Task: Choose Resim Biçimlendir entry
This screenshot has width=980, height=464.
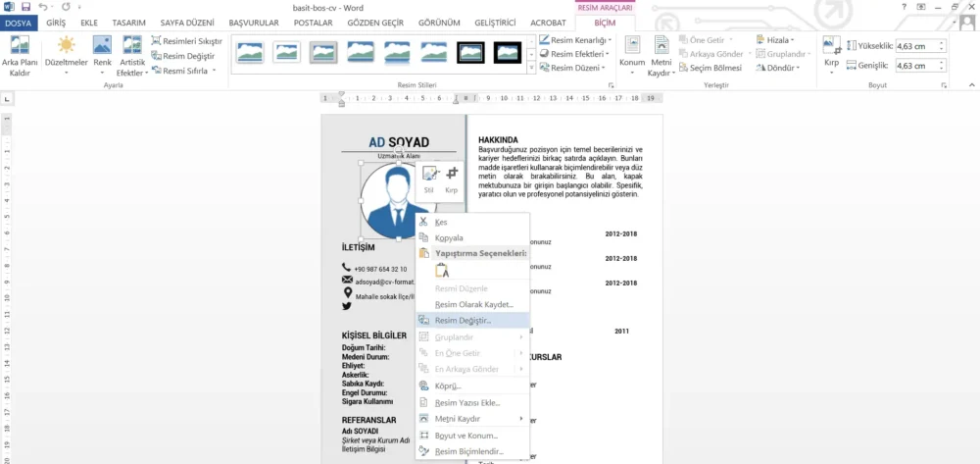Action: tap(472, 451)
